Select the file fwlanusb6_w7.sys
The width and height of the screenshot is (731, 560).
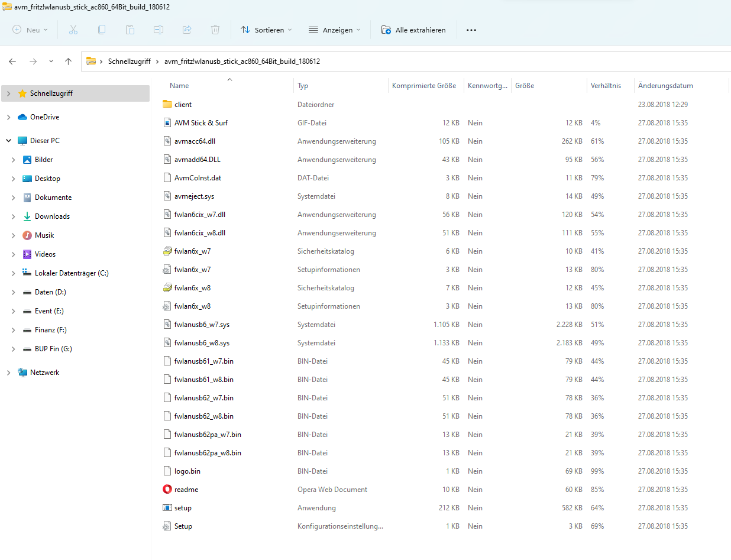click(x=202, y=324)
